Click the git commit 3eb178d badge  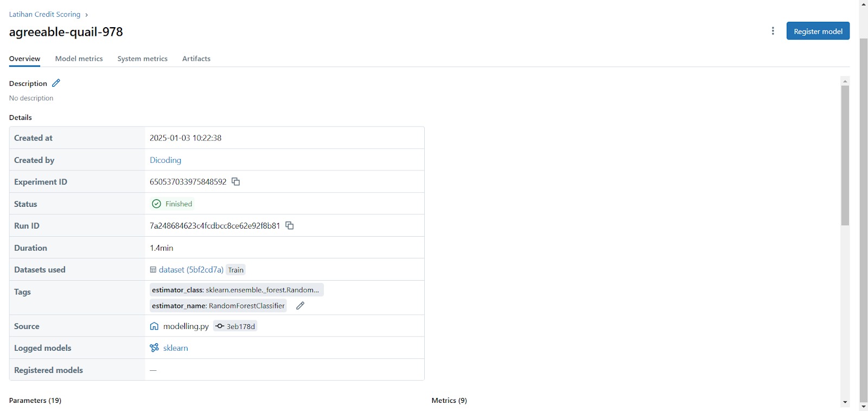[x=235, y=326]
